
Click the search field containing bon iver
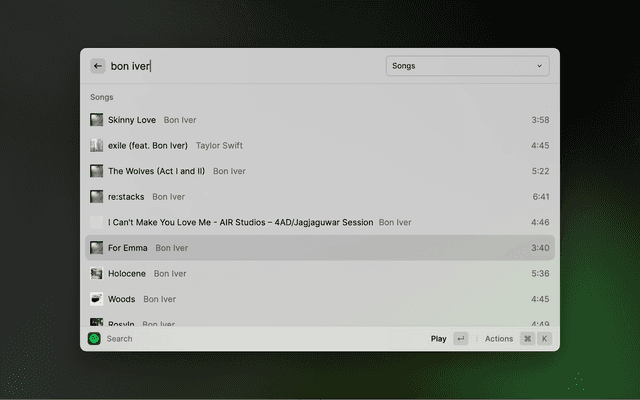pos(240,66)
